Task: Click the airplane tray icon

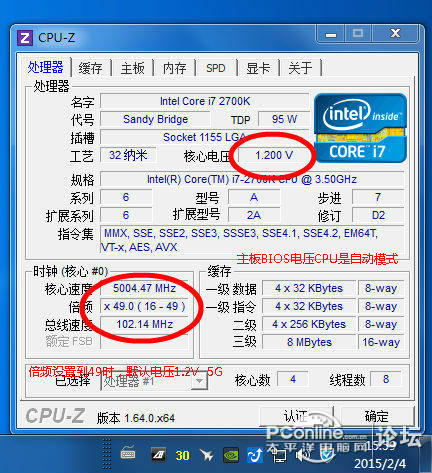Action: click(x=206, y=455)
